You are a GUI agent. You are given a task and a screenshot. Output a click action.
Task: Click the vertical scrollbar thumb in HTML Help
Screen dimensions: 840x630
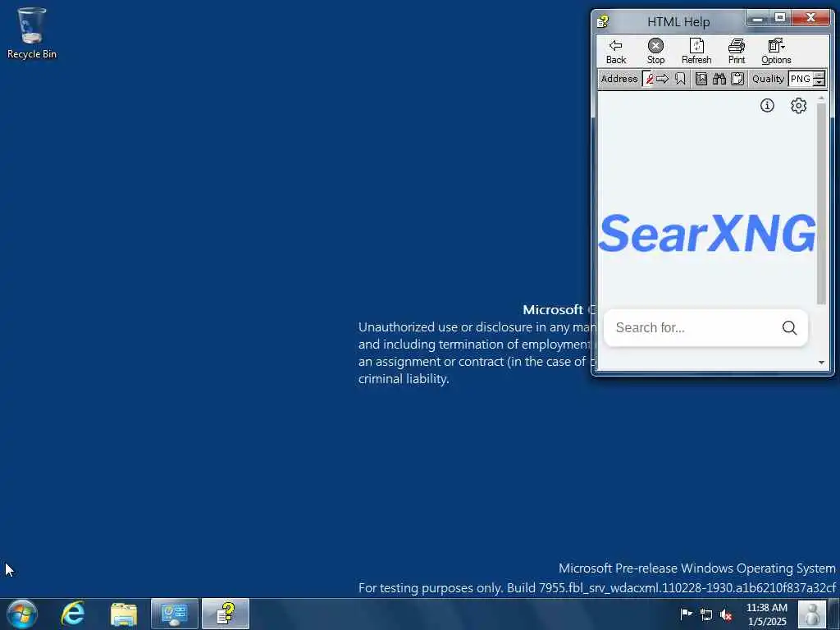pos(820,203)
